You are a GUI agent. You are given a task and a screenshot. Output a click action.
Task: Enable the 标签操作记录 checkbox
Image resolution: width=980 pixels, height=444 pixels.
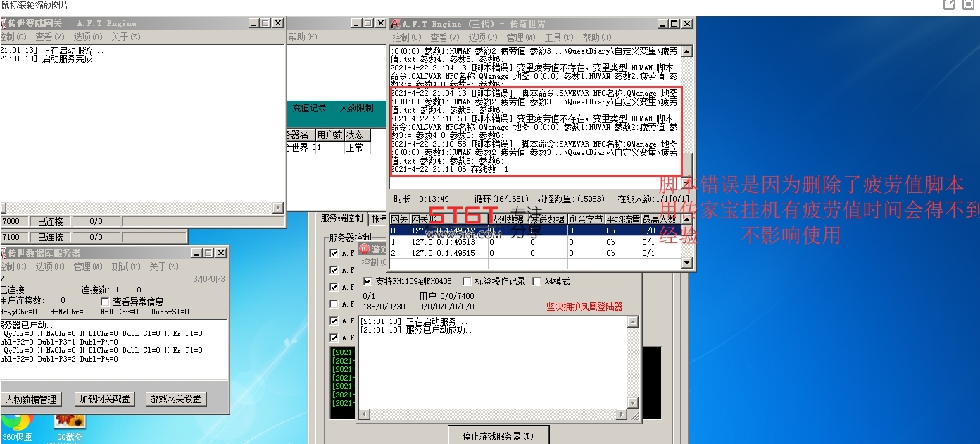pyautogui.click(x=467, y=282)
